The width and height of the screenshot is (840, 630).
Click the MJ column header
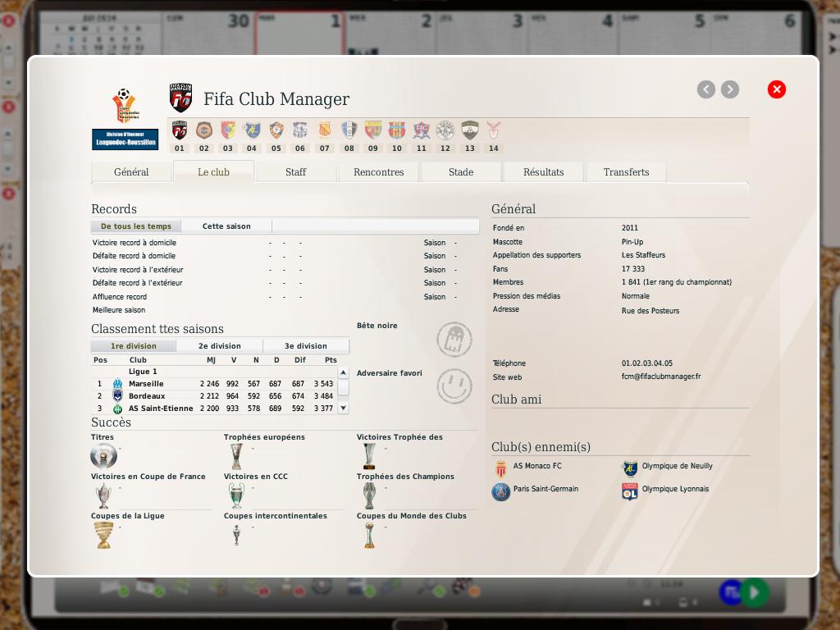[x=211, y=360]
